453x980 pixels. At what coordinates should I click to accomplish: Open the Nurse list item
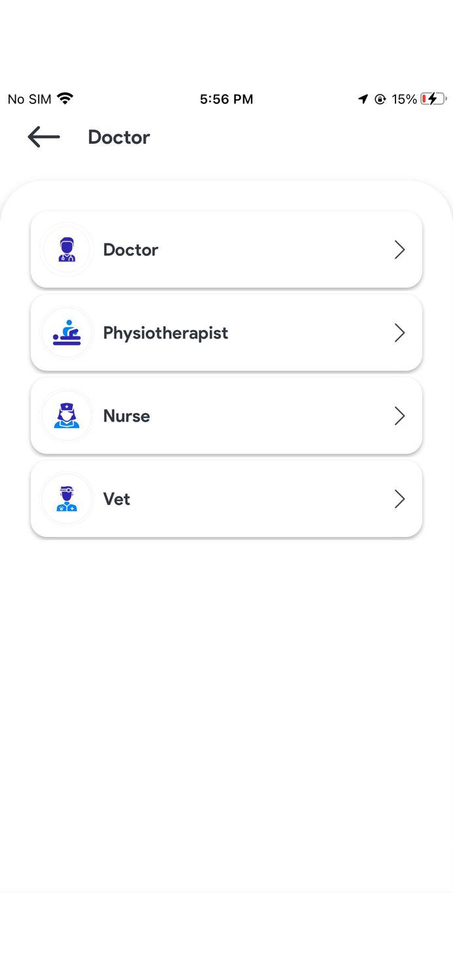tap(226, 416)
